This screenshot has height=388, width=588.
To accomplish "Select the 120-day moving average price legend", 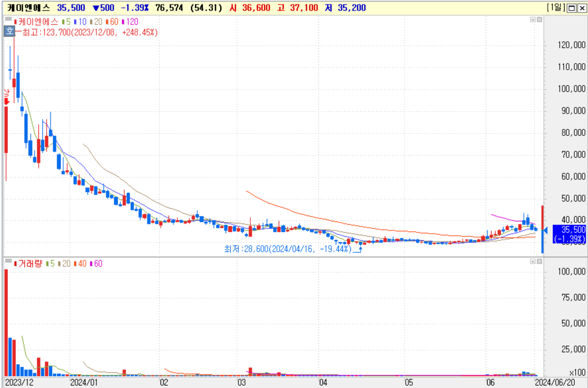I will click(130, 21).
